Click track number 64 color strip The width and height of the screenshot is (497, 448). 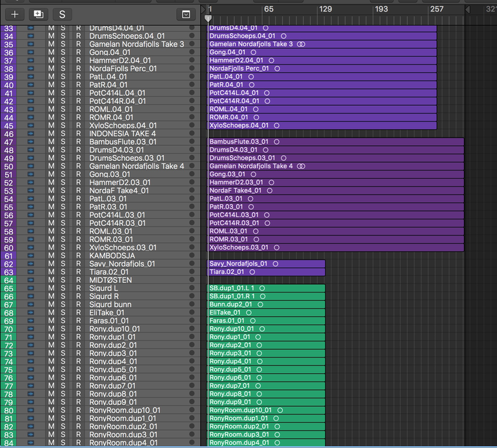pyautogui.click(x=8, y=280)
